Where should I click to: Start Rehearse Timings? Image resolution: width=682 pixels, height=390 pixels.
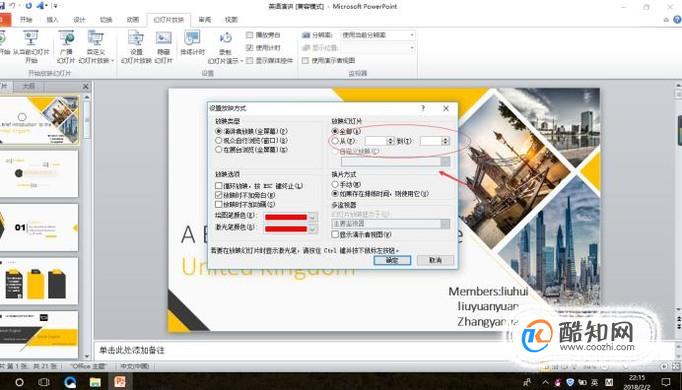[192, 43]
